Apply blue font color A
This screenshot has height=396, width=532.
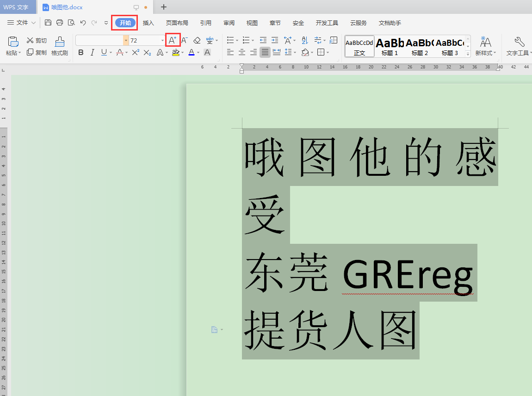pos(192,52)
